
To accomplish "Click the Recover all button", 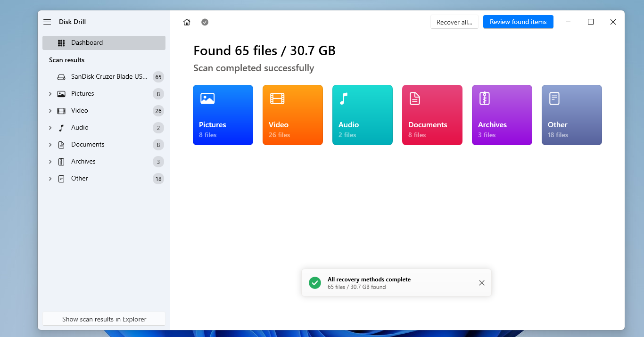I will tap(454, 22).
